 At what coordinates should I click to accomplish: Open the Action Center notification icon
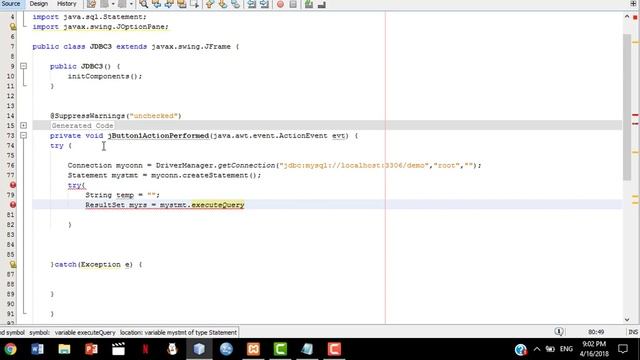[x=623, y=349]
